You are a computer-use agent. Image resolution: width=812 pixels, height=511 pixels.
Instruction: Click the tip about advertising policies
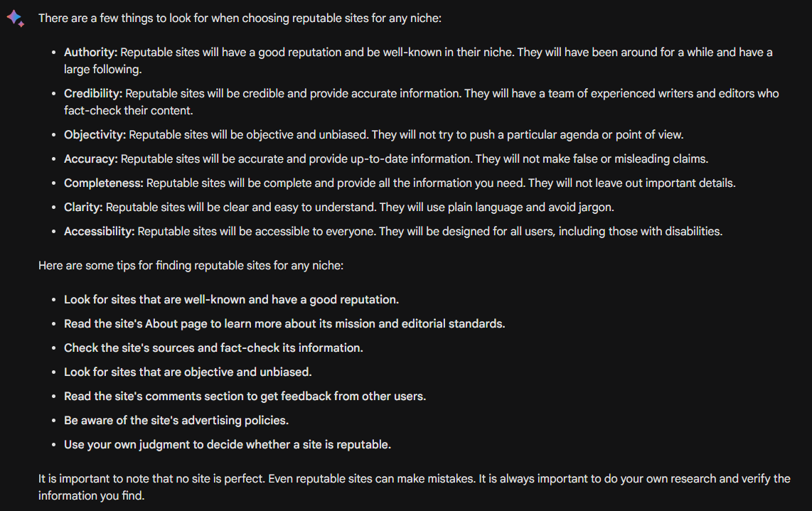(x=176, y=421)
